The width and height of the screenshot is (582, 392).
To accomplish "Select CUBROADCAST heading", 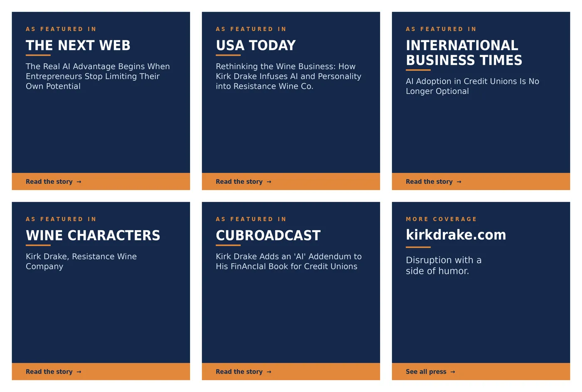I will click(268, 235).
